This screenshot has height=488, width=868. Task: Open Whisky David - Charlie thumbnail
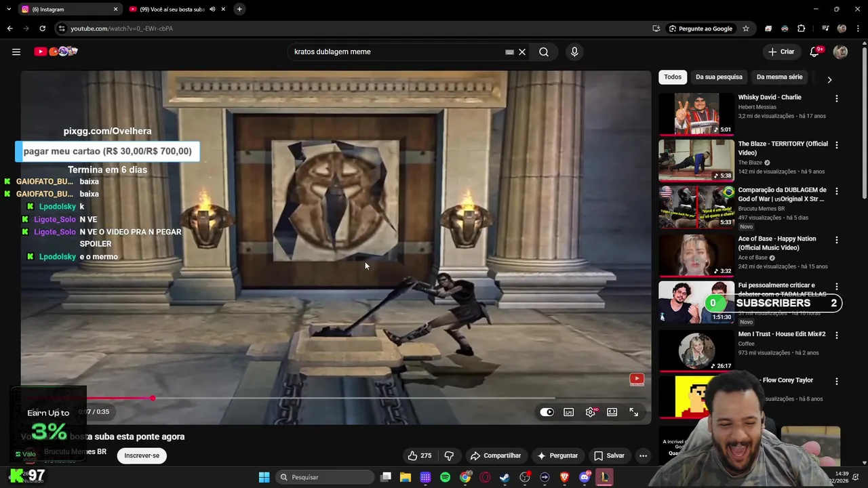tap(696, 114)
